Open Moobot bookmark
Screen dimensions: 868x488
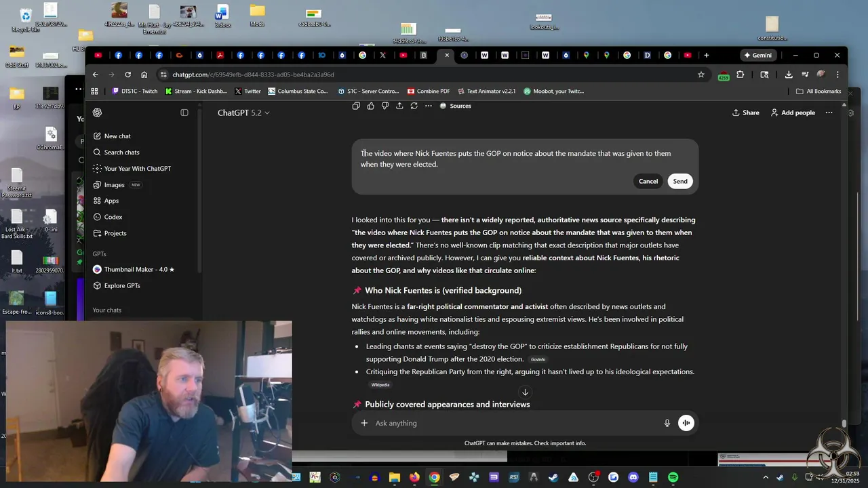553,91
